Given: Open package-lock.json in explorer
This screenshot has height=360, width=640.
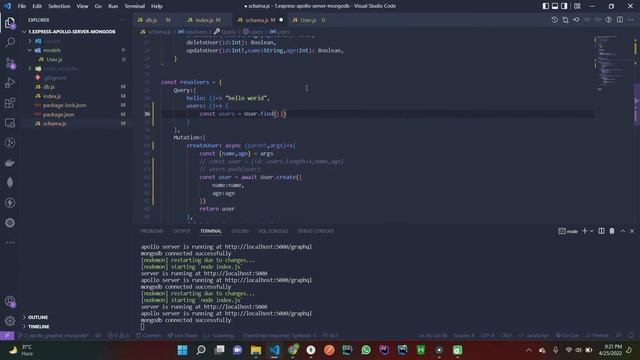Looking at the screenshot, I should [x=76, y=105].
